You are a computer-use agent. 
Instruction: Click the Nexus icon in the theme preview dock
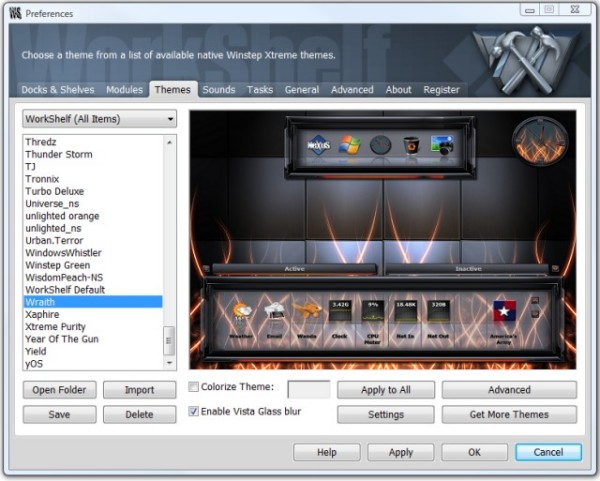pyautogui.click(x=318, y=145)
